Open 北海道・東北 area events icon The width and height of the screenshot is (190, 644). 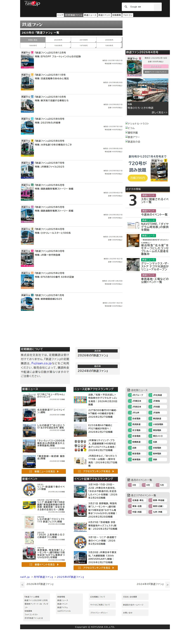pyautogui.click(x=130, y=500)
